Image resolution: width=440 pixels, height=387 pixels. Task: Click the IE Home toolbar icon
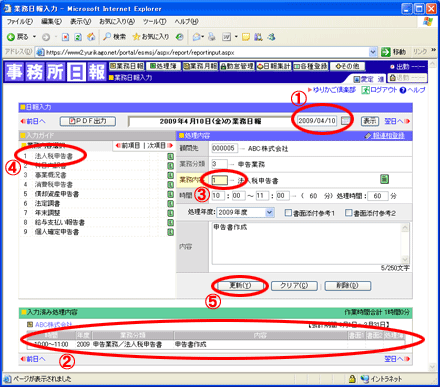(x=91, y=37)
